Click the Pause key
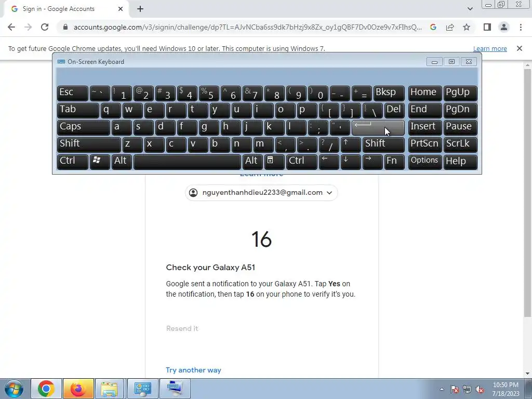 coord(460,128)
